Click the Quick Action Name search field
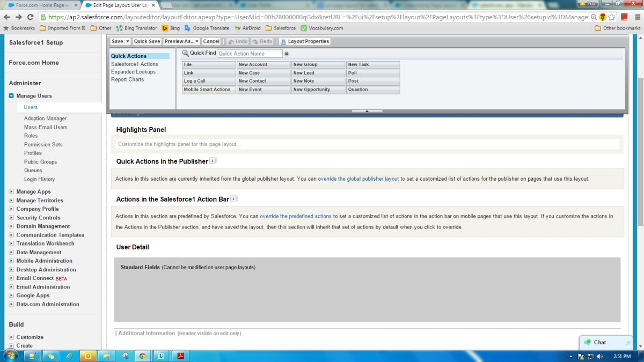The height and width of the screenshot is (362, 644). [x=250, y=54]
